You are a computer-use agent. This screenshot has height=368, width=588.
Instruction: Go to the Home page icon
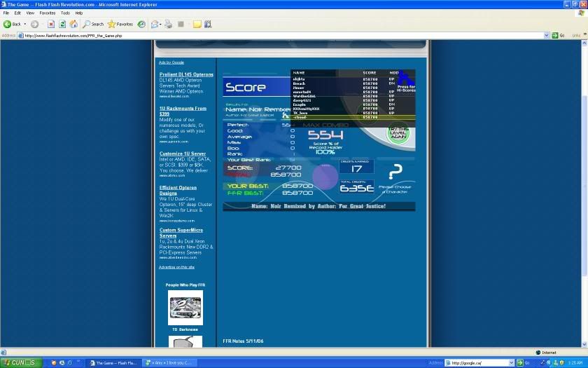pyautogui.click(x=73, y=24)
